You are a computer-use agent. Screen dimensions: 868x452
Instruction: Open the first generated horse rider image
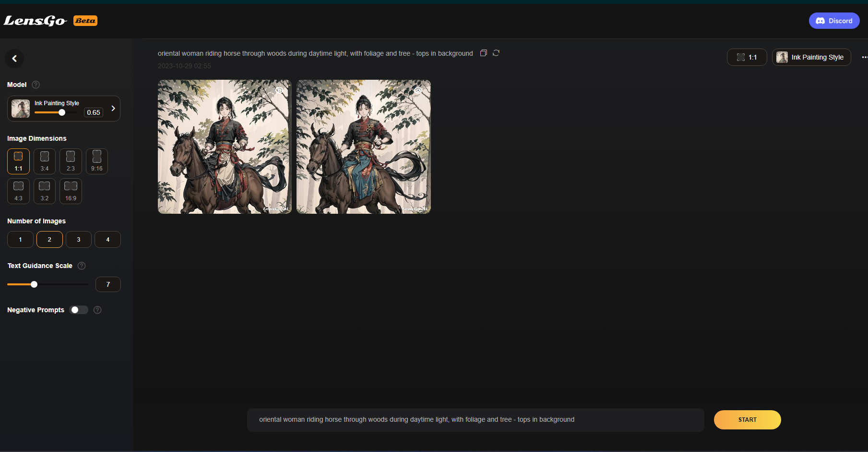tap(225, 147)
